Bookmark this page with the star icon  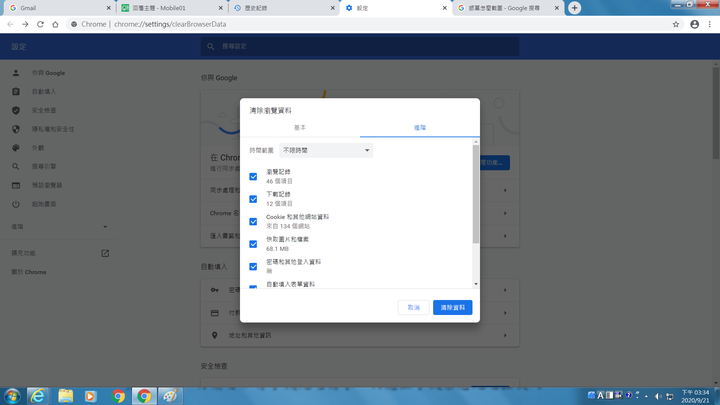675,24
